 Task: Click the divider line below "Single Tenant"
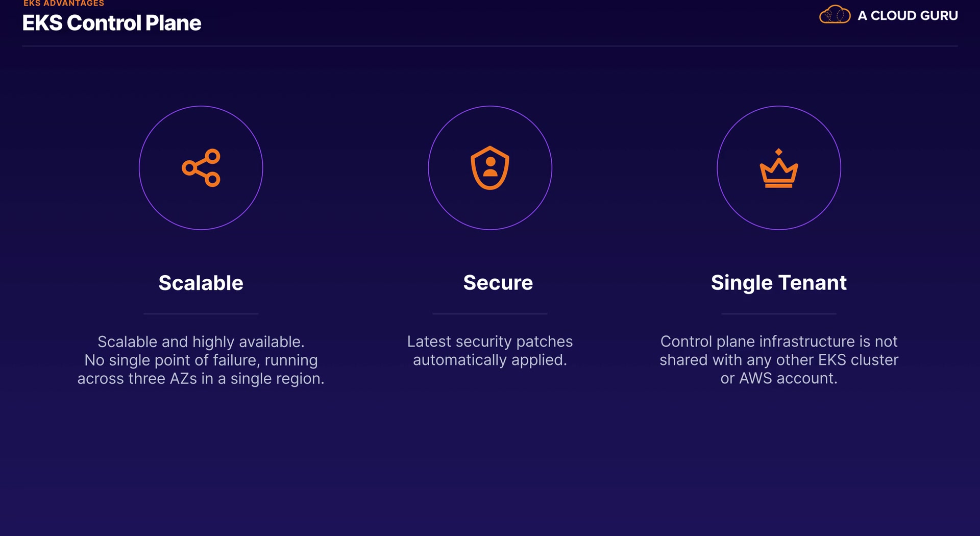778,313
